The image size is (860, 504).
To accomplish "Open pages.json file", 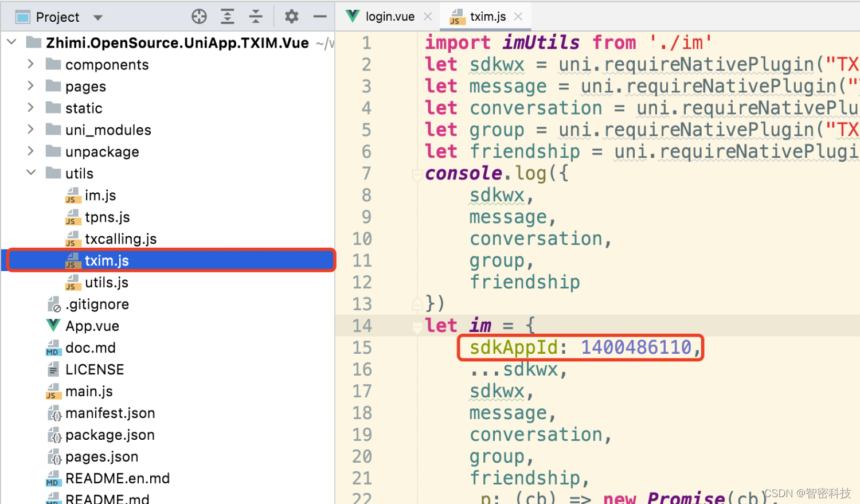I will coord(102,457).
